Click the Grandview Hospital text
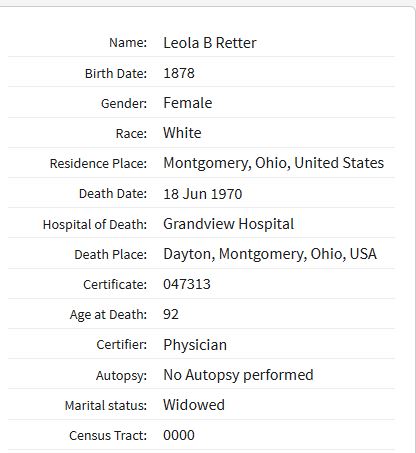The width and height of the screenshot is (416, 453). click(229, 224)
